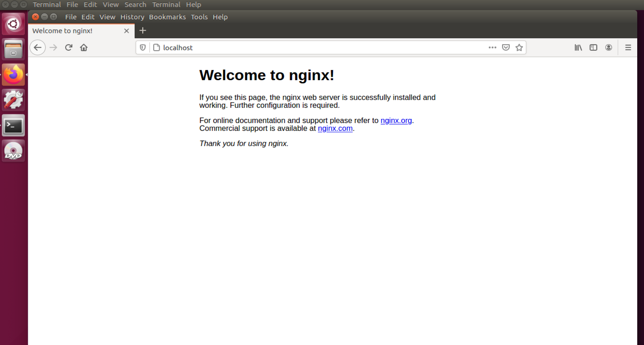Open the DVD disc in dock
Image resolution: width=644 pixels, height=345 pixels.
click(13, 151)
